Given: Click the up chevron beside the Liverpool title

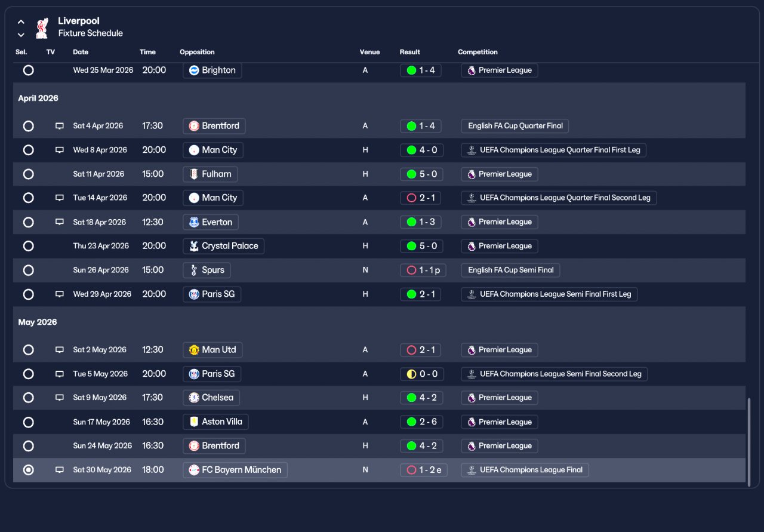Looking at the screenshot, I should 21,22.
